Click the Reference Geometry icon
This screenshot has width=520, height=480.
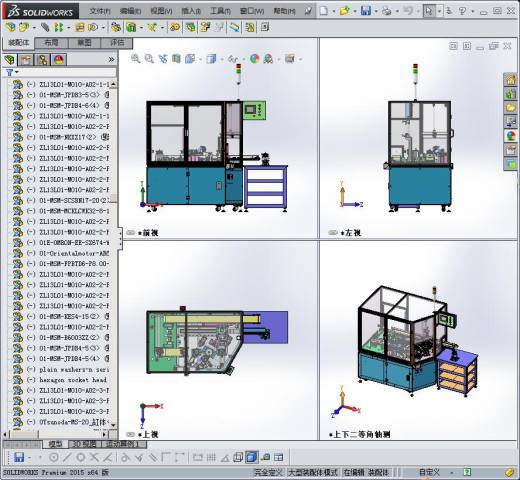152,27
